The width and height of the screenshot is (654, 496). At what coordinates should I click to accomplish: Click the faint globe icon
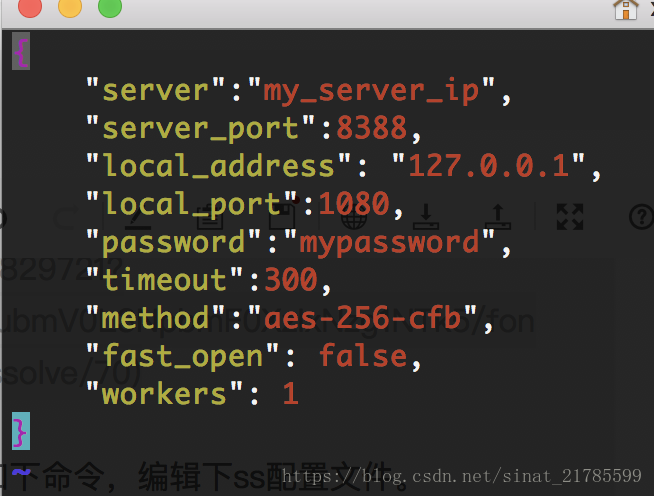click(x=354, y=215)
